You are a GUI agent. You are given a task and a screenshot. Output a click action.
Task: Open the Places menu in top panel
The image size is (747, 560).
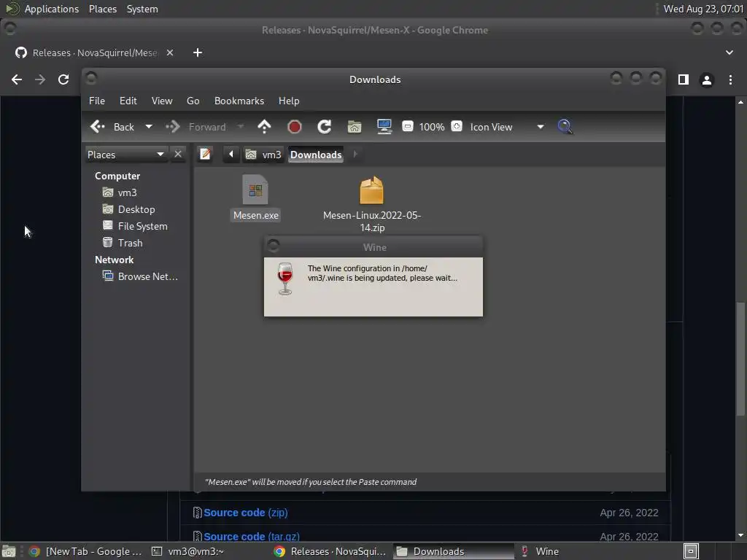(103, 9)
